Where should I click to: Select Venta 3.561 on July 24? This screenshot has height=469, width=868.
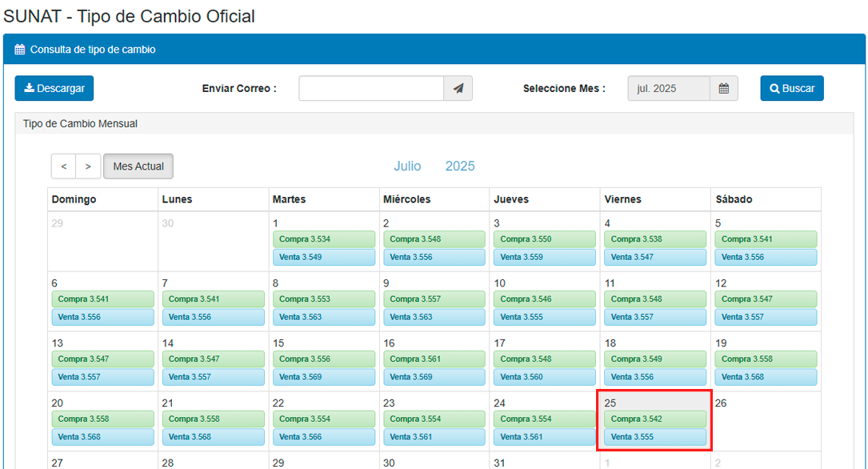[x=545, y=436]
